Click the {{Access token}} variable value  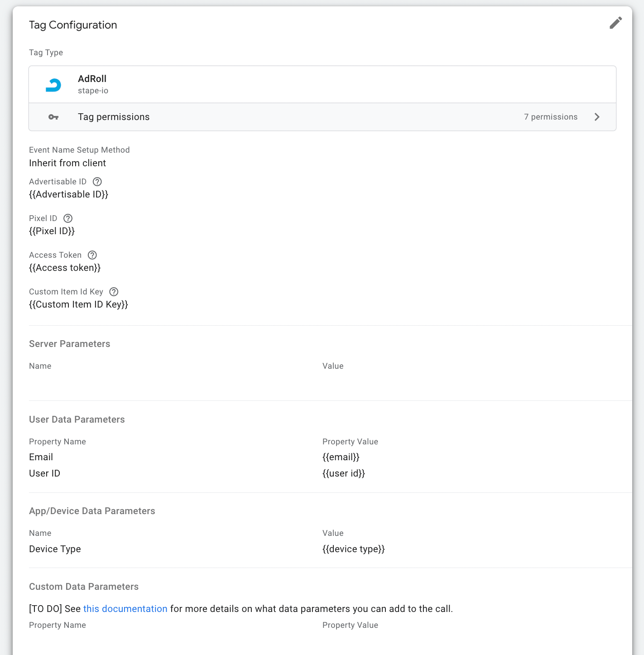(x=65, y=268)
